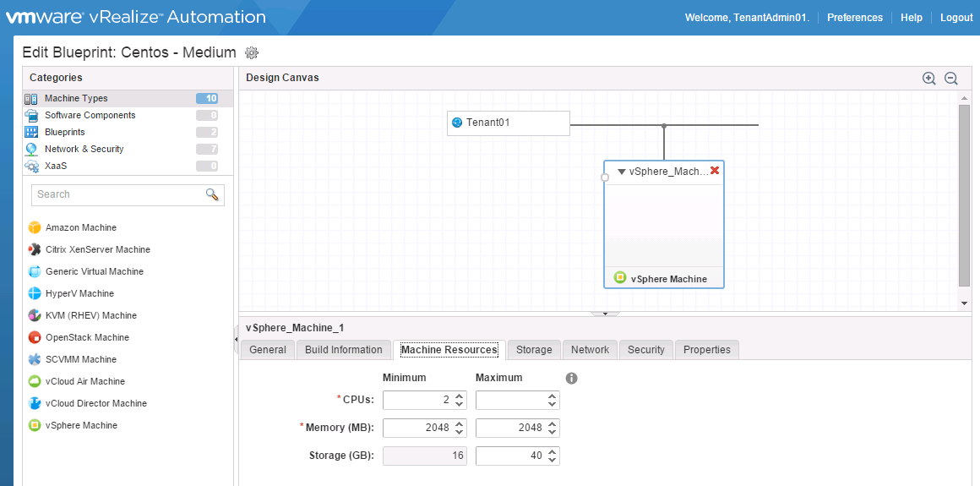This screenshot has height=486, width=980.
Task: Decrease maximum Storage value
Action: [552, 460]
